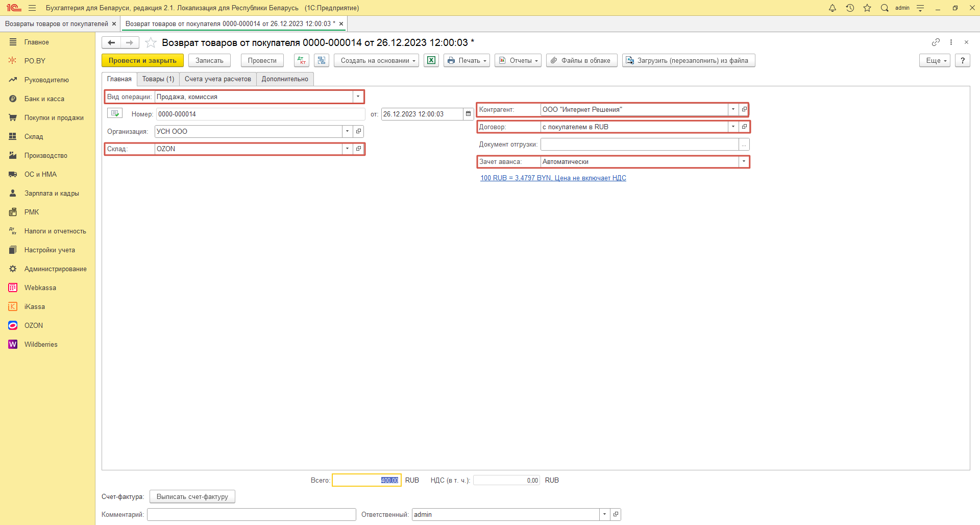Image resolution: width=980 pixels, height=525 pixels.
Task: Expand Ответственный dropdown arrow
Action: (x=605, y=514)
